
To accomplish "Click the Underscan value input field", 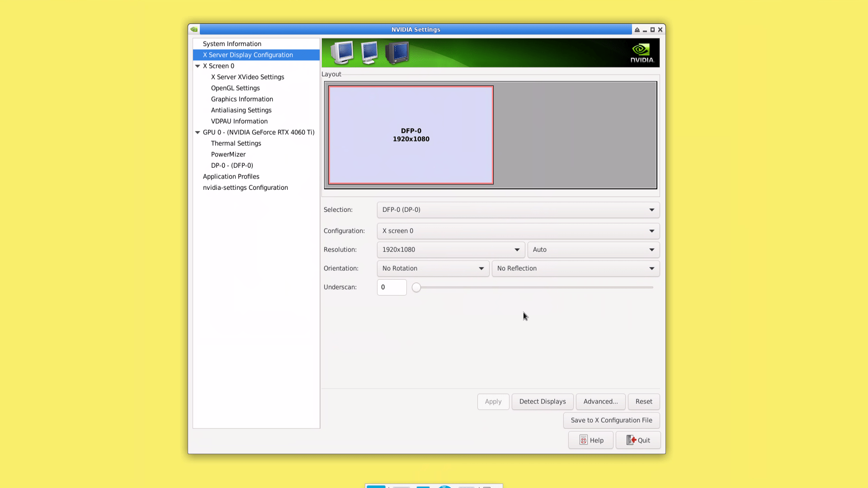I will (392, 287).
